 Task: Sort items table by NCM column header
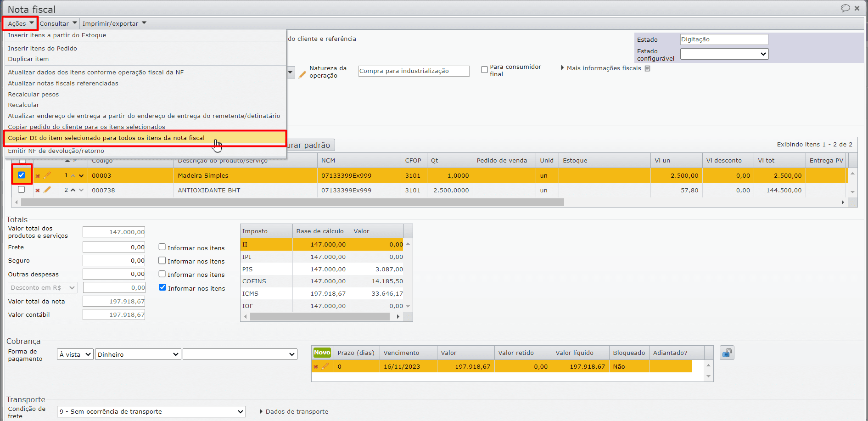point(358,161)
